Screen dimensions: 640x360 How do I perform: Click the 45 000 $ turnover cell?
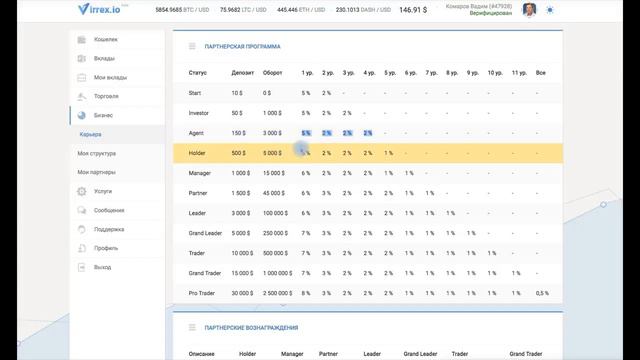274,193
